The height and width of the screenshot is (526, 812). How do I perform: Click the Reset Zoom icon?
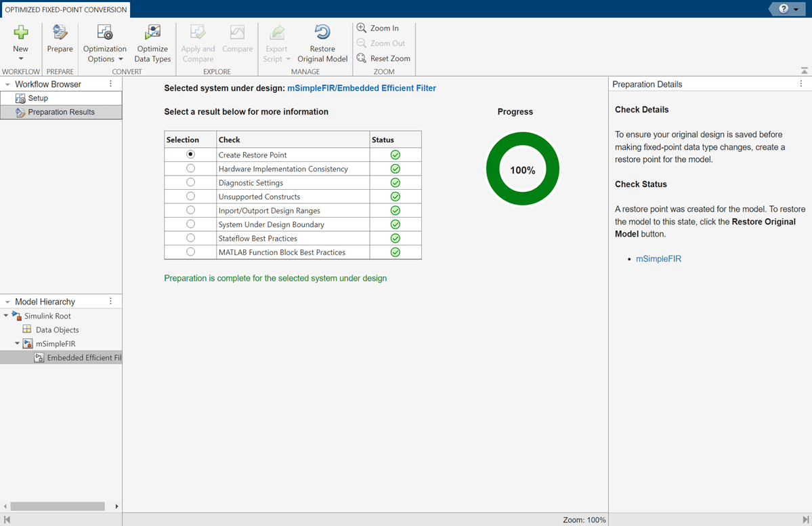click(x=362, y=58)
